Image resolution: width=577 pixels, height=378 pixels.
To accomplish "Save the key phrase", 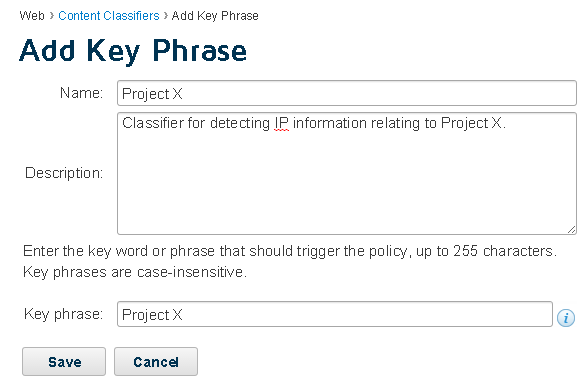I will 64,361.
